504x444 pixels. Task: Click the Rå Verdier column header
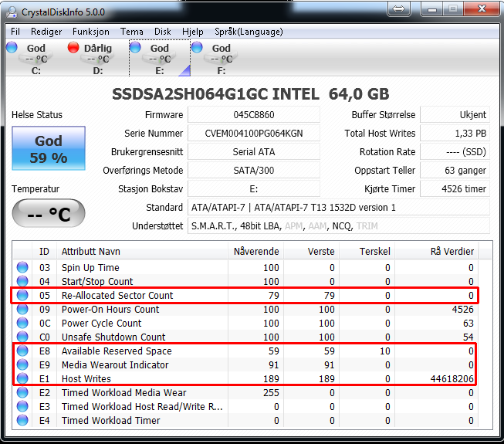437,251
